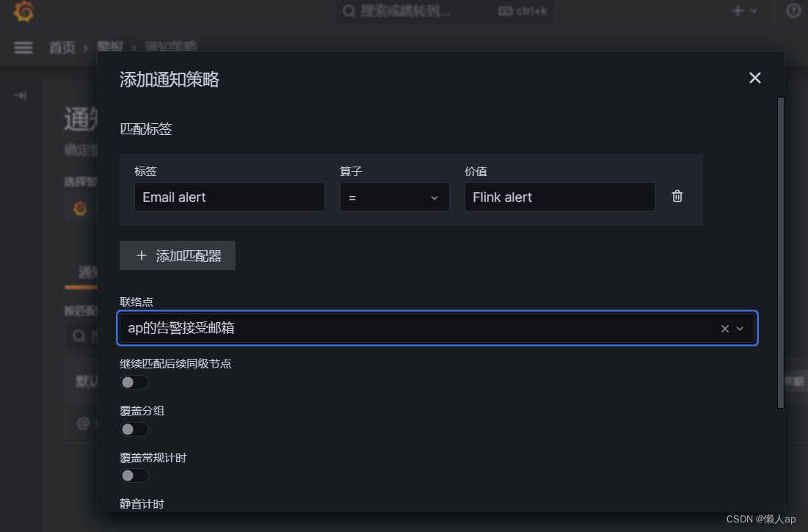Image resolution: width=808 pixels, height=532 pixels.
Task: Click the plus add-new icon in header
Action: tap(738, 11)
